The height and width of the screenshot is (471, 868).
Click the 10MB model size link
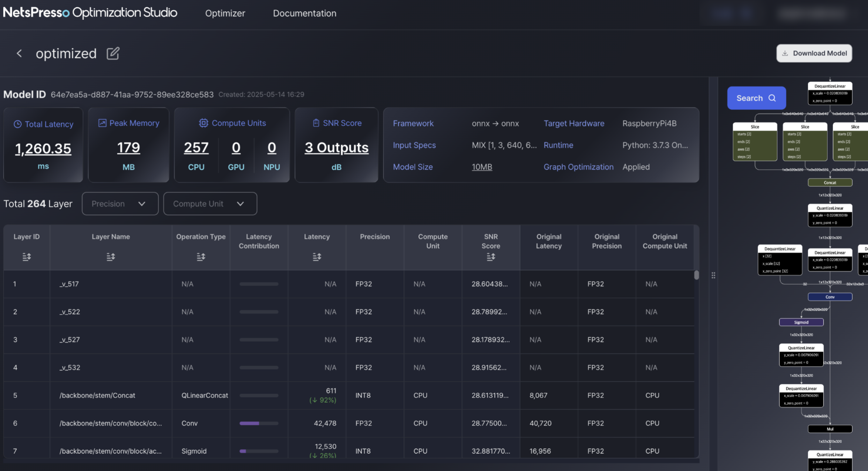coord(482,167)
